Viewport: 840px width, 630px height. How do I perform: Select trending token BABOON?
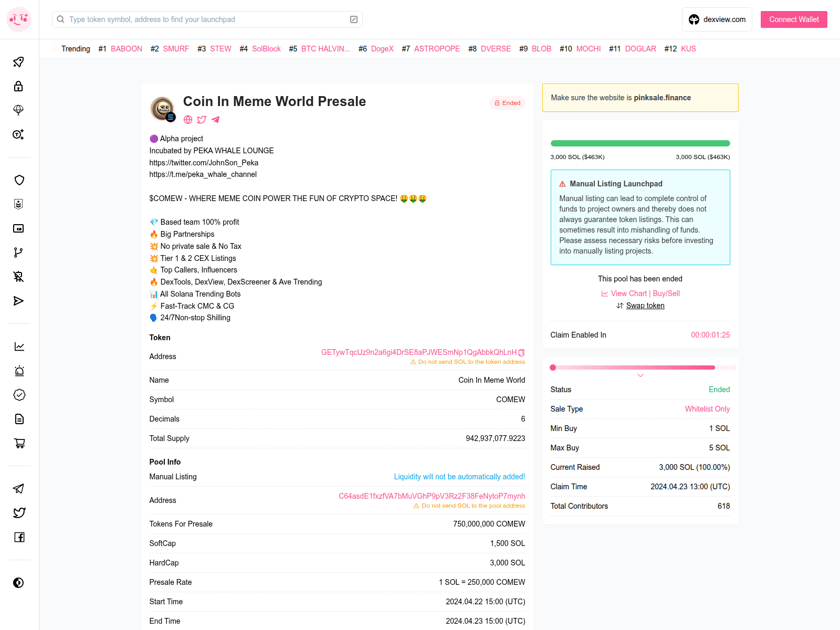pyautogui.click(x=127, y=49)
